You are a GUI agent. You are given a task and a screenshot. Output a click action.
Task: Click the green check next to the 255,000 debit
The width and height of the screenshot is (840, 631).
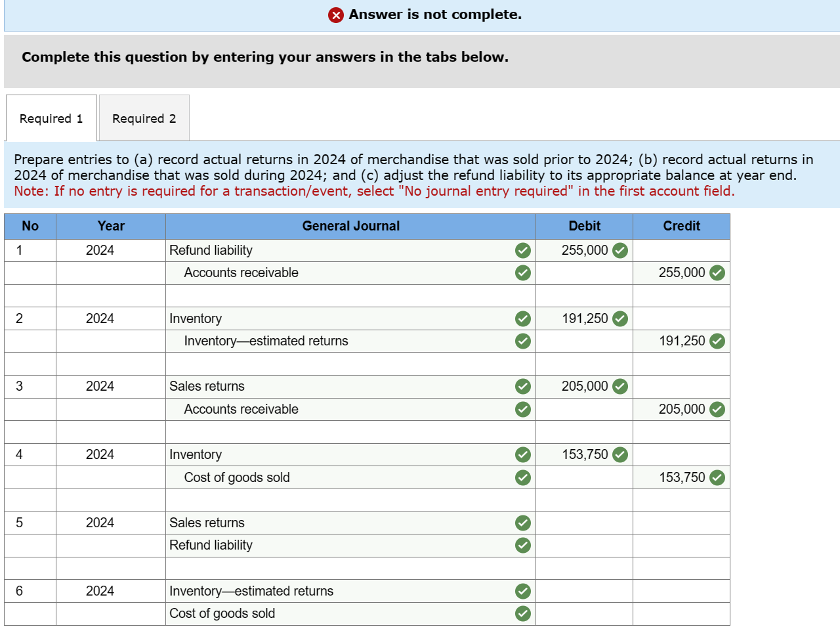coord(620,250)
